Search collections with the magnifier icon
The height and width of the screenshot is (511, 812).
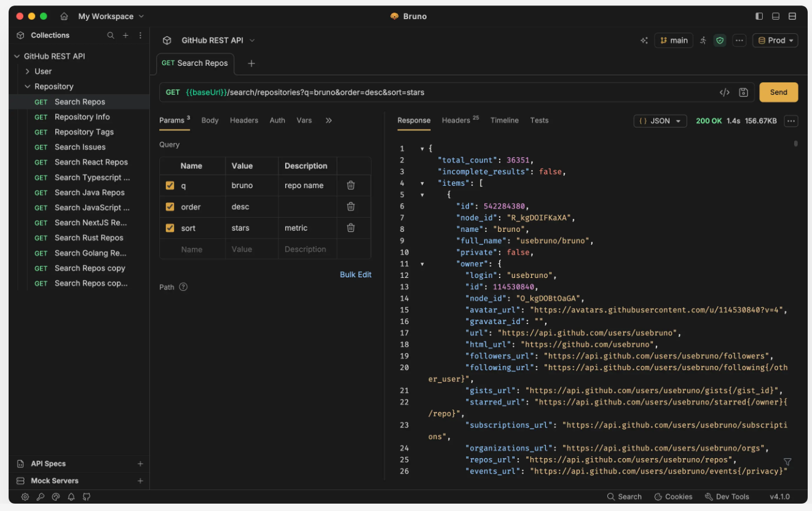tap(111, 36)
